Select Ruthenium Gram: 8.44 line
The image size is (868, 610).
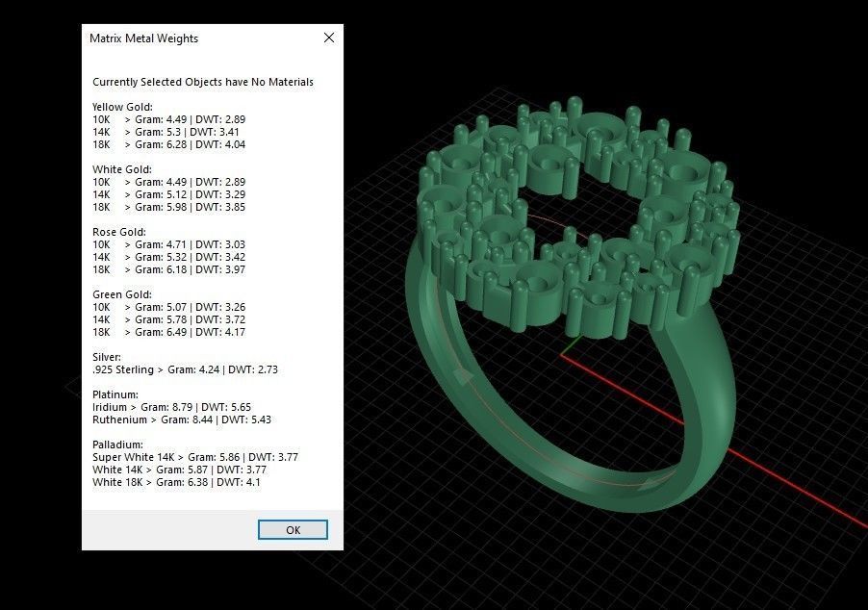coord(182,419)
